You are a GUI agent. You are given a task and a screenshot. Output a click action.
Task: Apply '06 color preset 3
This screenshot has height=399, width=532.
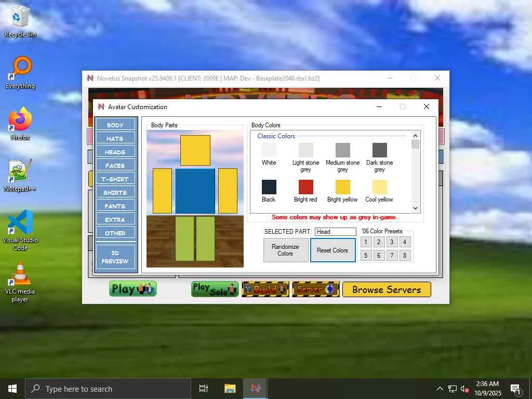click(x=392, y=242)
